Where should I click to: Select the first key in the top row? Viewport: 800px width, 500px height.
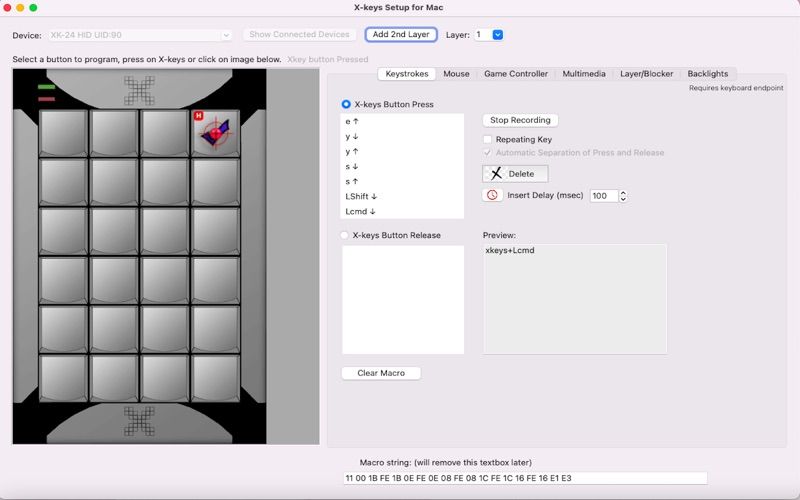point(63,133)
